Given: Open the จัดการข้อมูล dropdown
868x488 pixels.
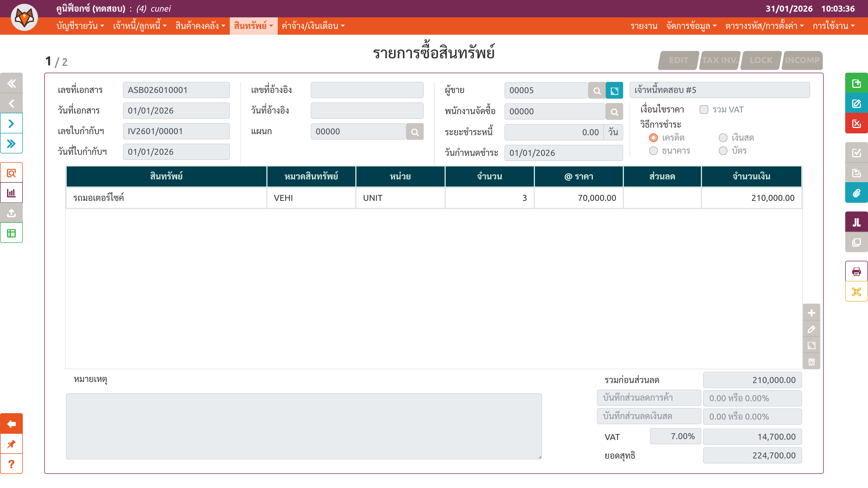Looking at the screenshot, I should click(x=691, y=26).
